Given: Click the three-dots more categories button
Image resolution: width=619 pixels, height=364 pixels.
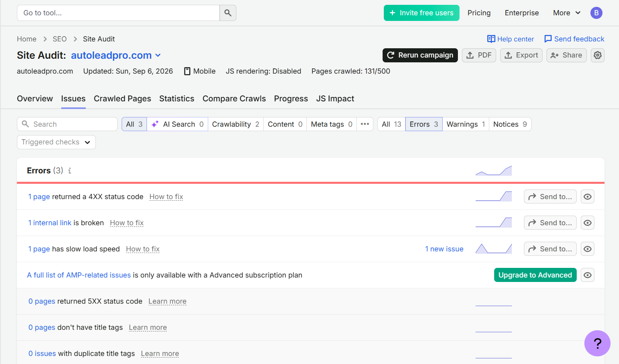Looking at the screenshot, I should point(365,124).
